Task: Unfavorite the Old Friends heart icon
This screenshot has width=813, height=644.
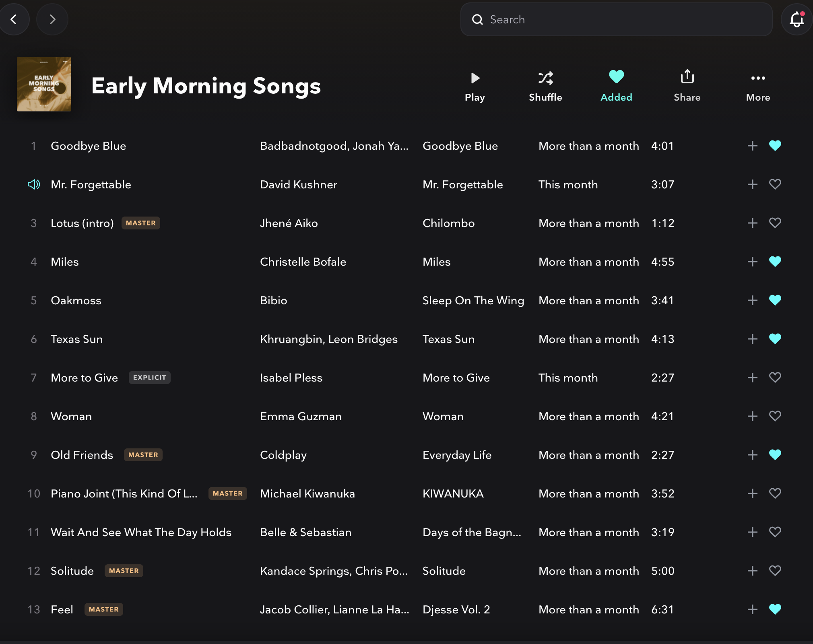Action: coord(775,455)
